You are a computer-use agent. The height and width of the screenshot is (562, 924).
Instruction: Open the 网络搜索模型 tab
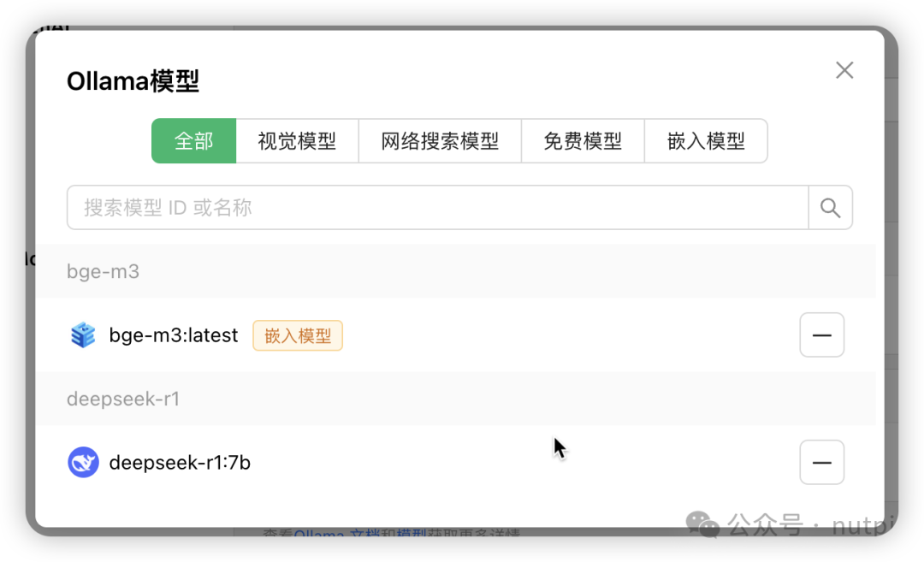click(x=440, y=141)
